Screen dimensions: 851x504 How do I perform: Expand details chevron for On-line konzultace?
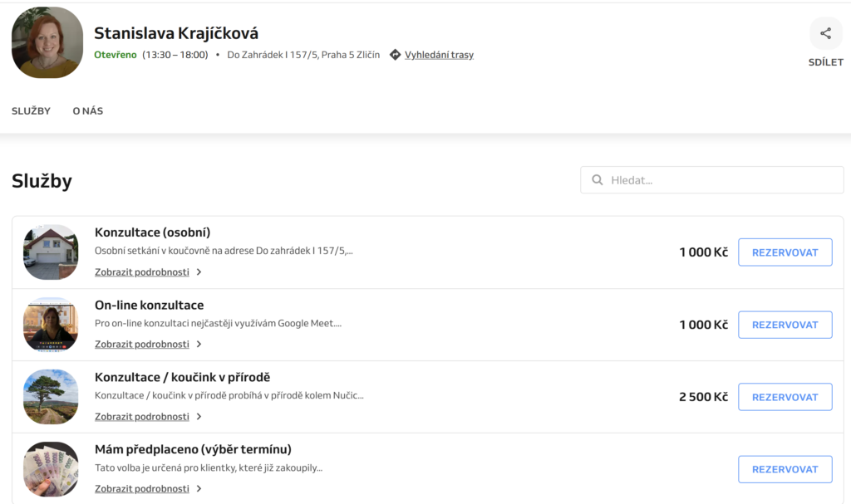(199, 345)
